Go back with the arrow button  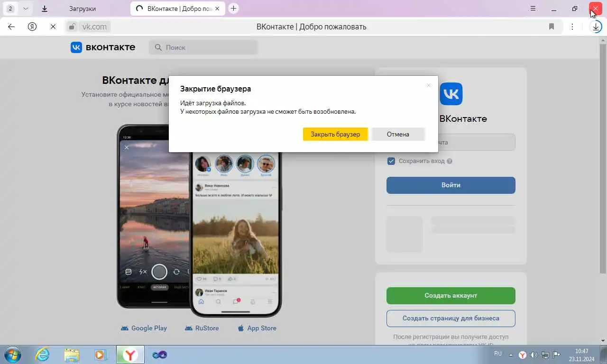pyautogui.click(x=11, y=27)
